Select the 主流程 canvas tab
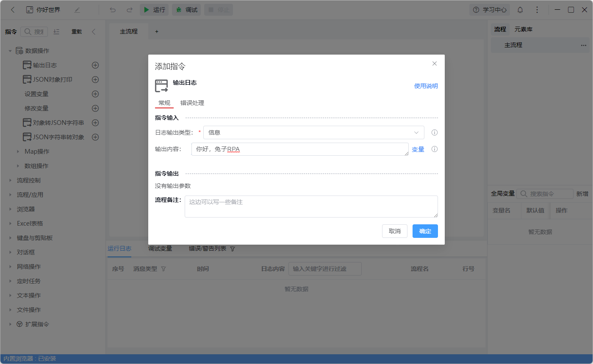Image resolution: width=593 pixels, height=364 pixels. [129, 31]
